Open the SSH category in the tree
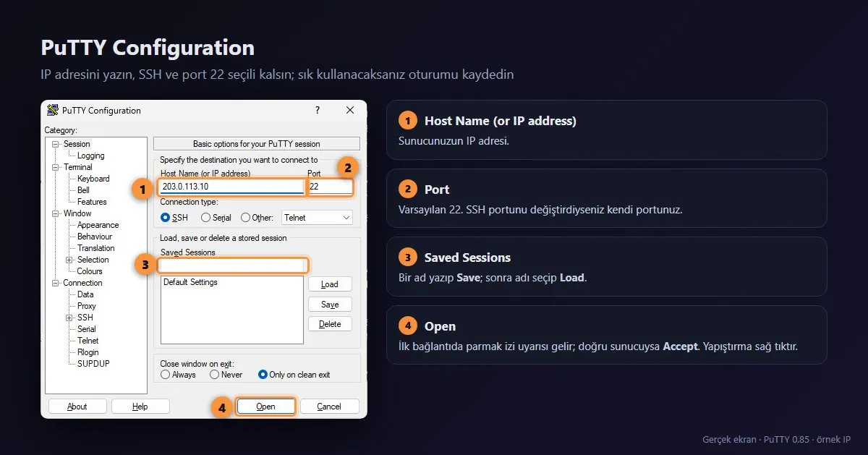The width and height of the screenshot is (868, 455). click(x=85, y=318)
